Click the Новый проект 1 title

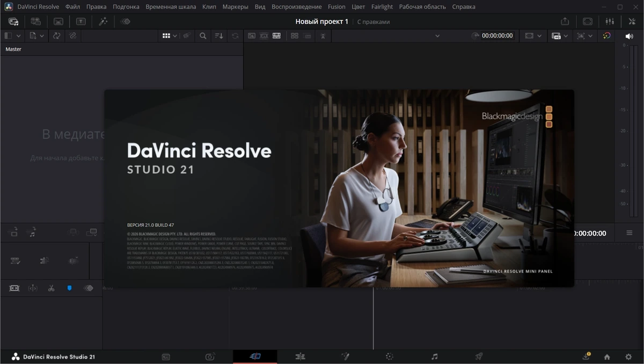point(322,21)
